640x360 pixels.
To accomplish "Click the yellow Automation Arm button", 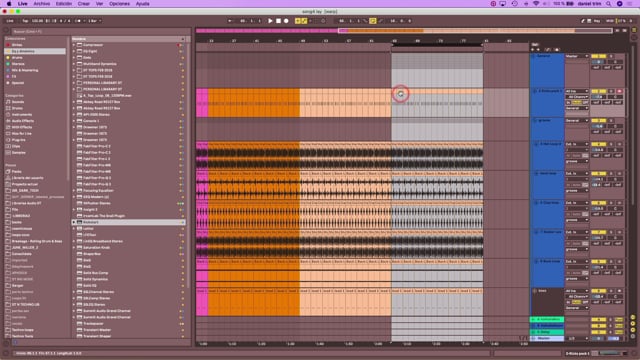I will coord(304,21).
